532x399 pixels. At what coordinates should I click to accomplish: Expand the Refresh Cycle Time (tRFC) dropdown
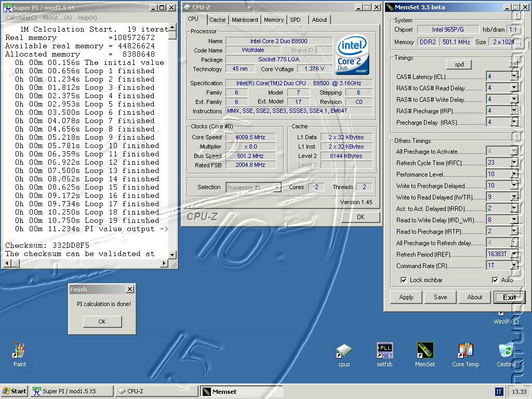[x=514, y=163]
